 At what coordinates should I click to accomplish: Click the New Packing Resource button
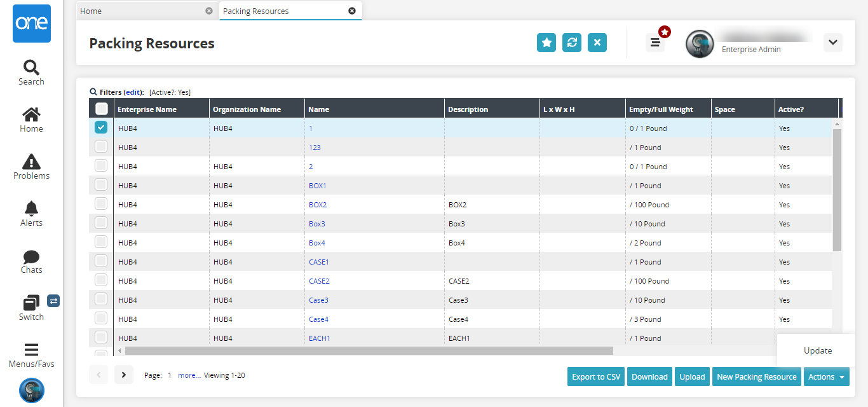(x=756, y=376)
